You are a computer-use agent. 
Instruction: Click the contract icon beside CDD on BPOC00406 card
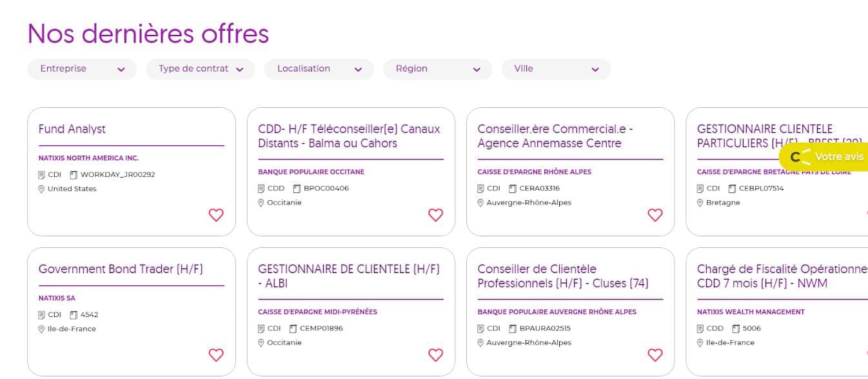click(x=261, y=189)
